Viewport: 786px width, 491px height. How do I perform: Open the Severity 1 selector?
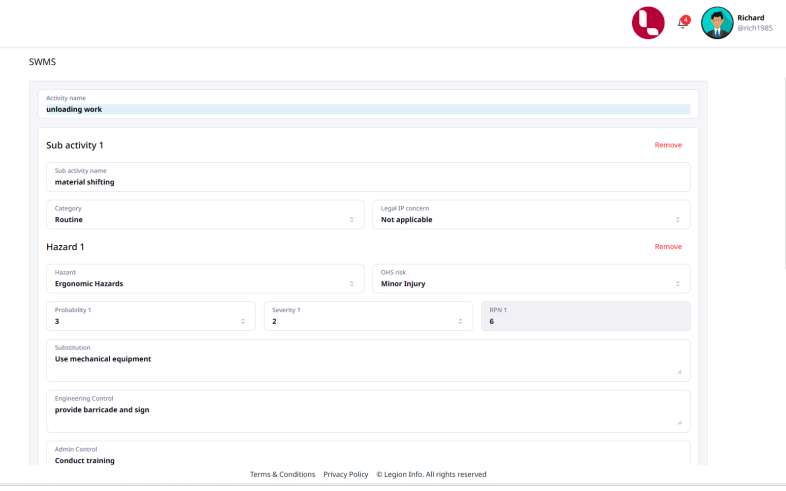(368, 317)
